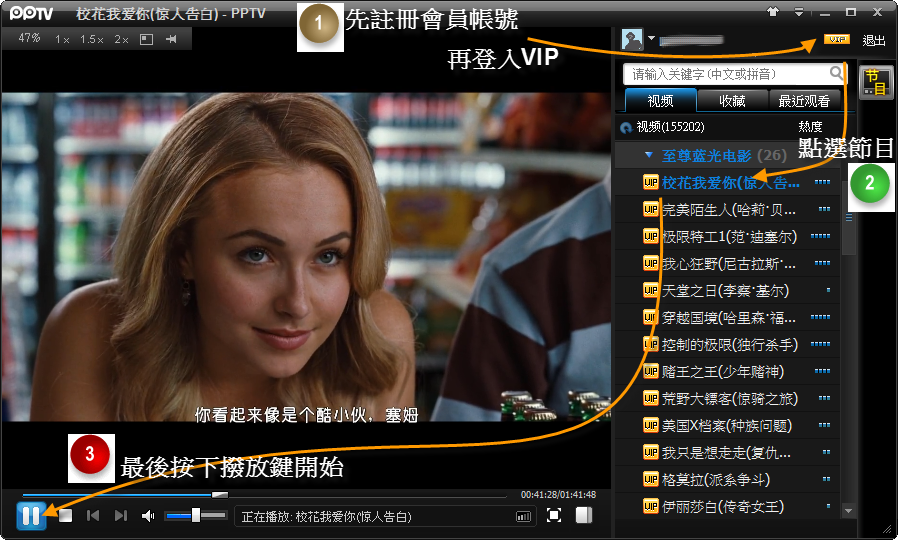Sort the list by 热度

(810, 127)
